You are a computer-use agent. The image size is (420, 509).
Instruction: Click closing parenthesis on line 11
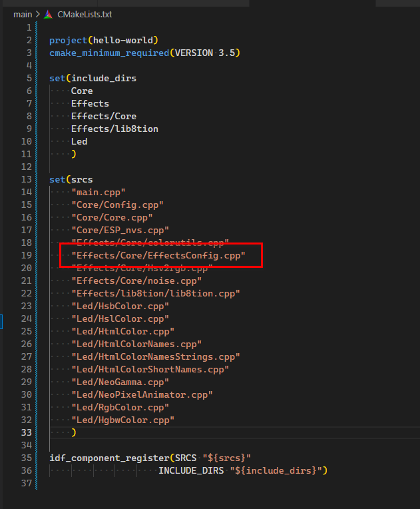(x=74, y=154)
